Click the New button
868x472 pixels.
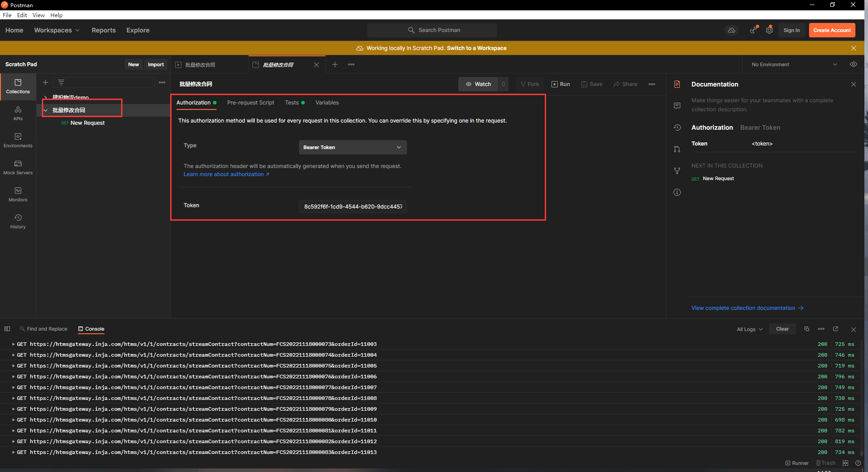(x=133, y=64)
